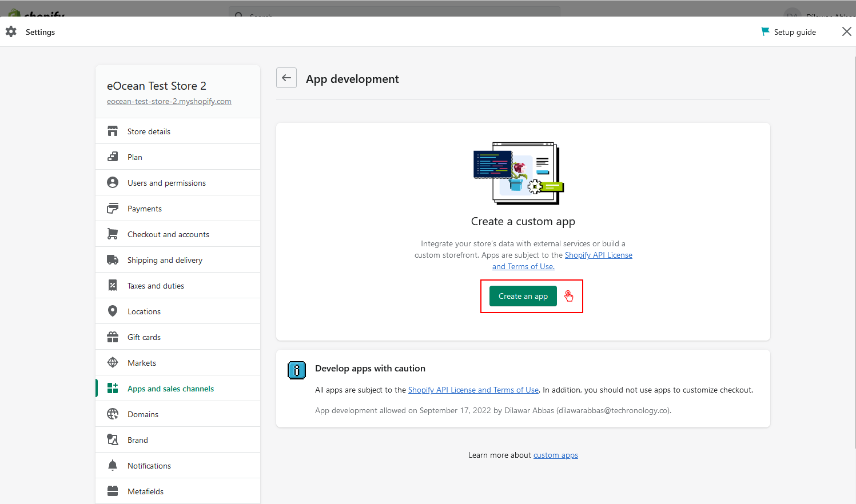This screenshot has width=856, height=504.
Task: Open the Markets settings page
Action: coord(142,363)
